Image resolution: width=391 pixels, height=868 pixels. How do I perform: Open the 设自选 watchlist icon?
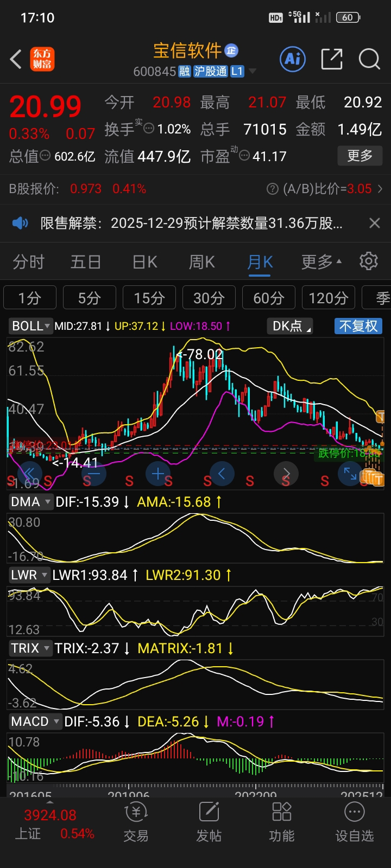pos(355,822)
